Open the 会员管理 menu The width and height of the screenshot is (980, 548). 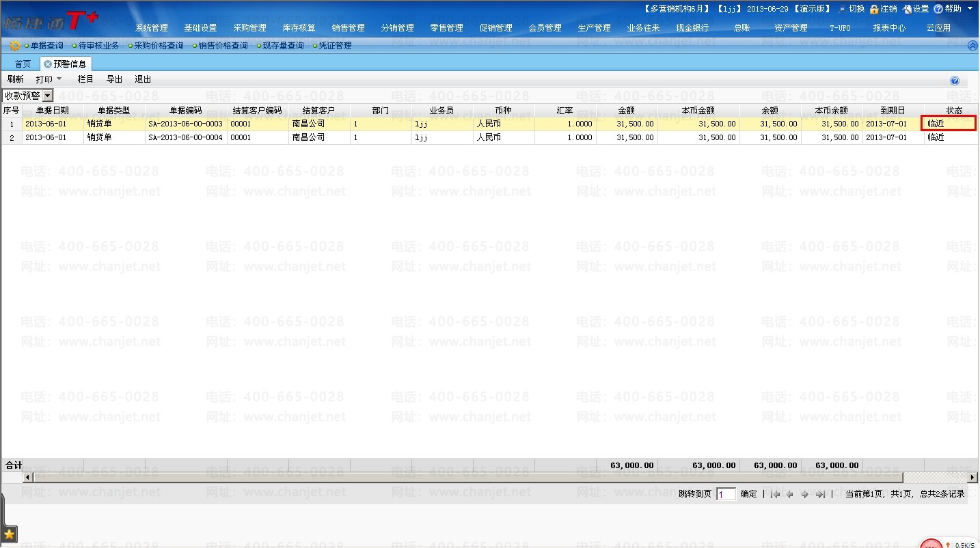(545, 28)
